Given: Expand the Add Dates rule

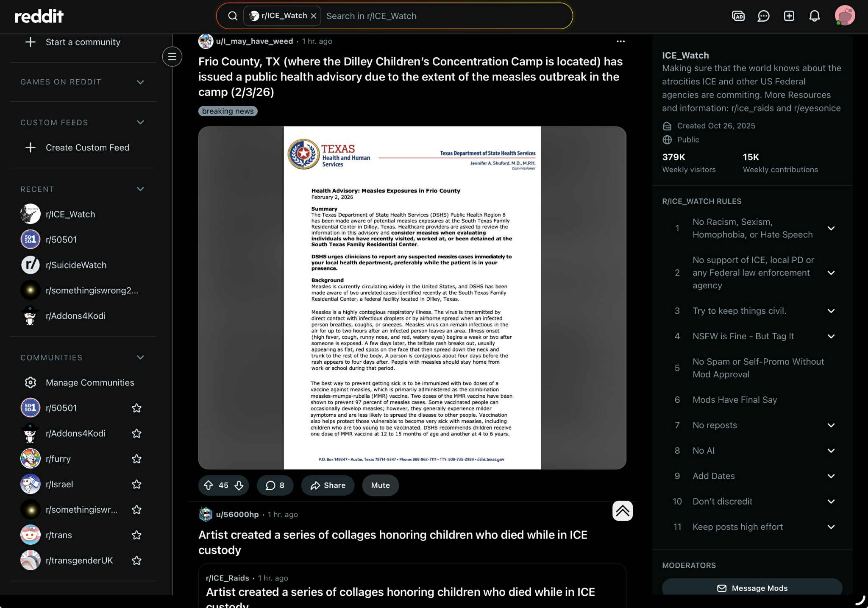Looking at the screenshot, I should (831, 476).
